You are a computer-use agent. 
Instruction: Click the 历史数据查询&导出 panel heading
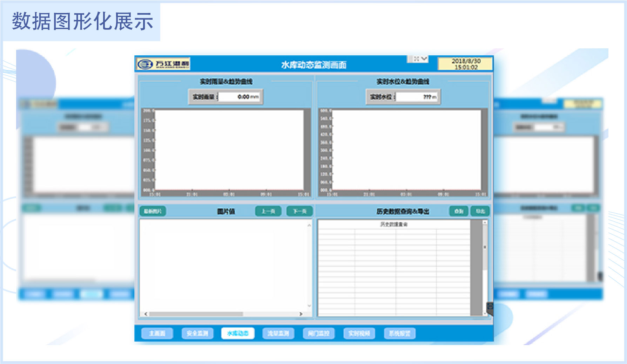click(x=403, y=211)
